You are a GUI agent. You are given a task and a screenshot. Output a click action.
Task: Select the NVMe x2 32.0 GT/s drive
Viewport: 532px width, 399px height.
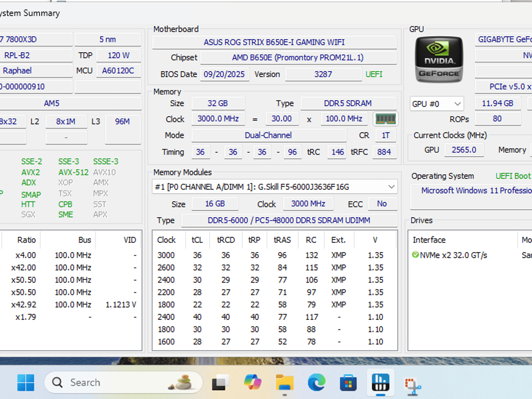click(450, 255)
